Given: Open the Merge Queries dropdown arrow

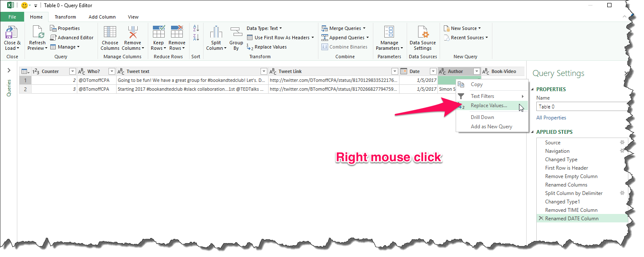Looking at the screenshot, I should click(364, 28).
